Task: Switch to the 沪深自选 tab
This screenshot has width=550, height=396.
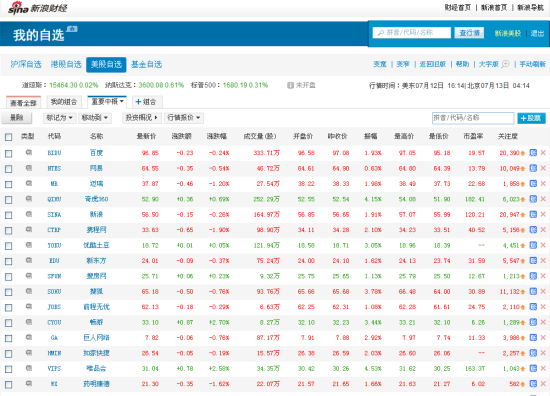Action: coord(26,64)
